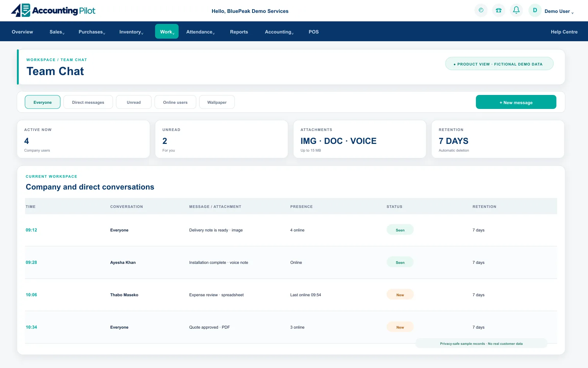Click the telephone support icon

pyautogui.click(x=499, y=10)
